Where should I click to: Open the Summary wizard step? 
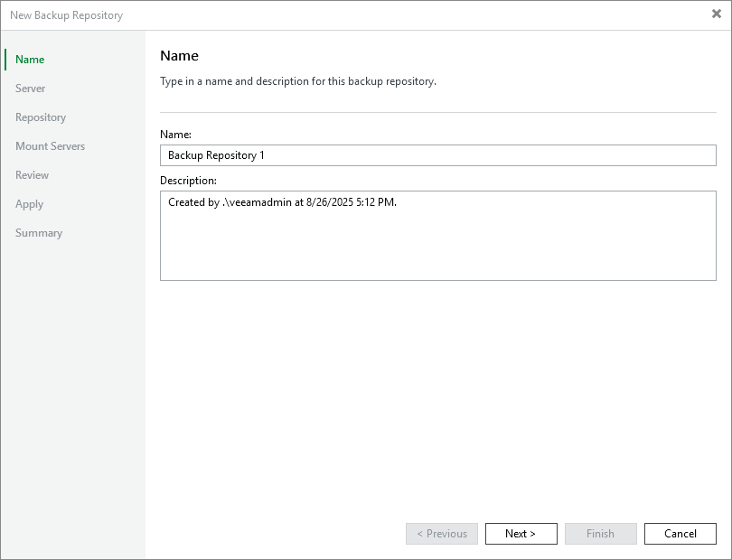(x=39, y=233)
